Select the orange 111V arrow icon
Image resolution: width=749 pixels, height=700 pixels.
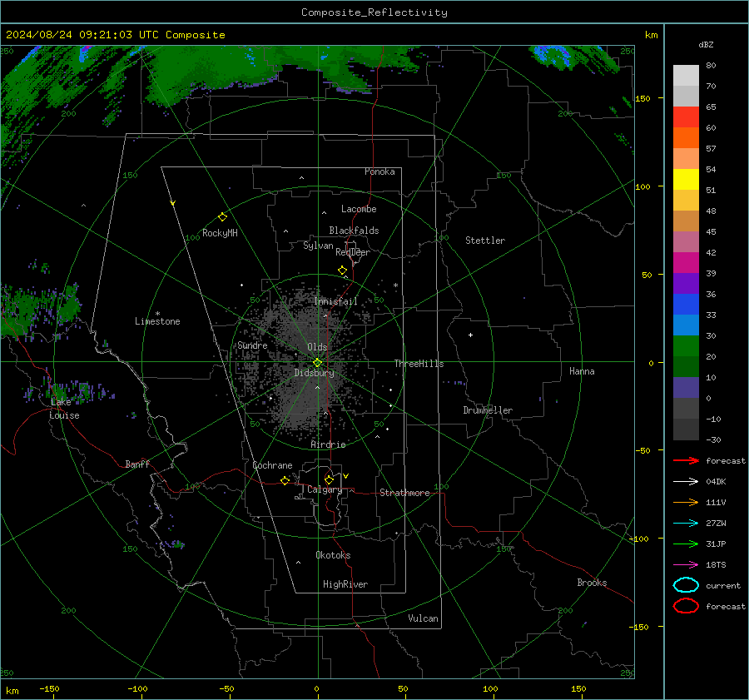686,502
